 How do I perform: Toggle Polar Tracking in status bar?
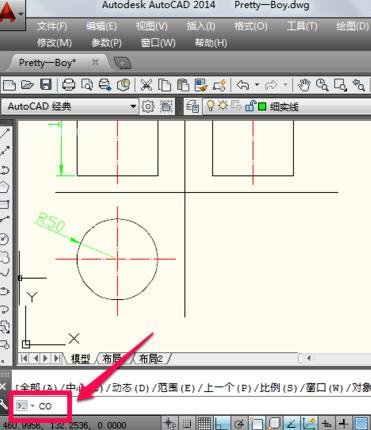click(x=239, y=424)
